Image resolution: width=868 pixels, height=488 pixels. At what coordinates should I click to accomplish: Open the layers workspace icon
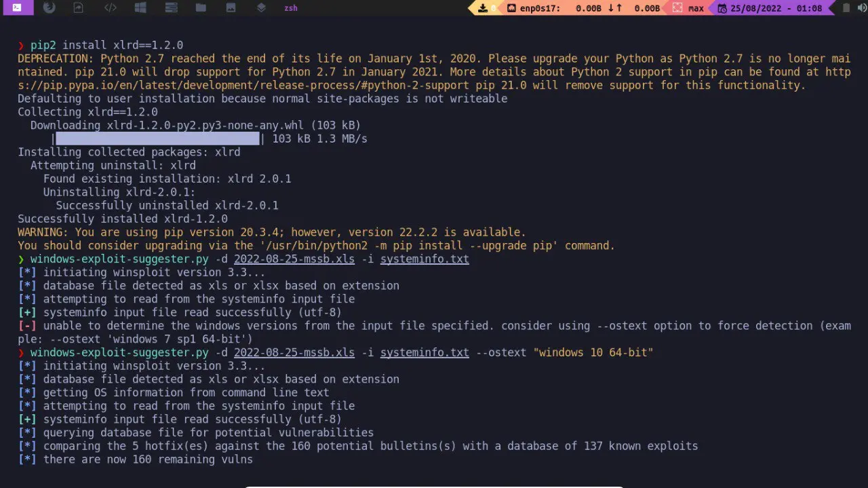click(x=261, y=8)
